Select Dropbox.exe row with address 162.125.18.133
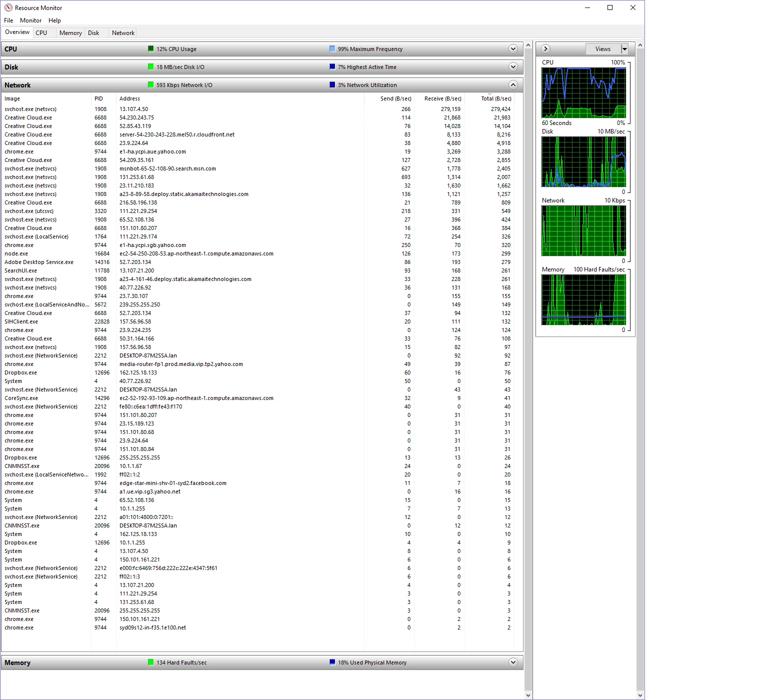 [x=258, y=372]
